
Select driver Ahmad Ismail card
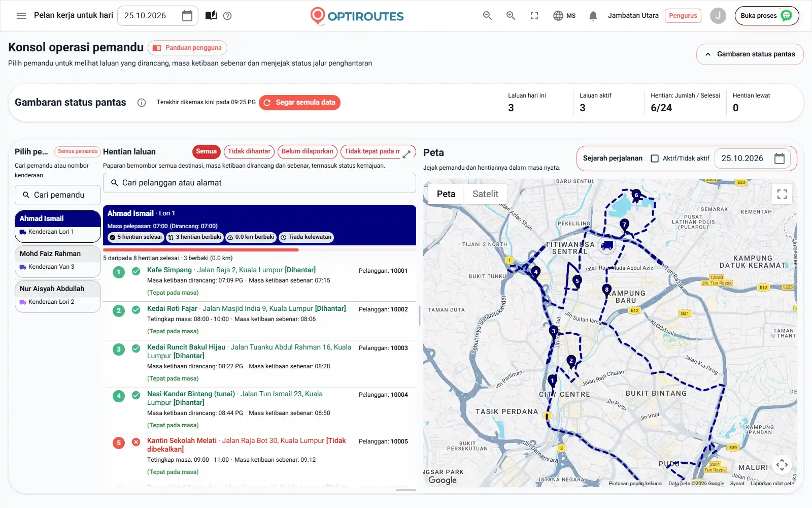(58, 227)
